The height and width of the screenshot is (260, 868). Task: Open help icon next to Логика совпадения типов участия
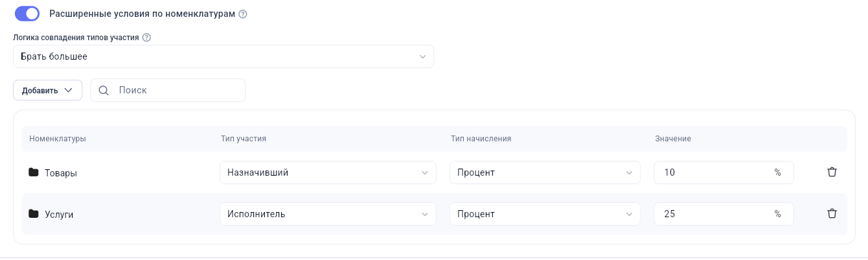(146, 38)
